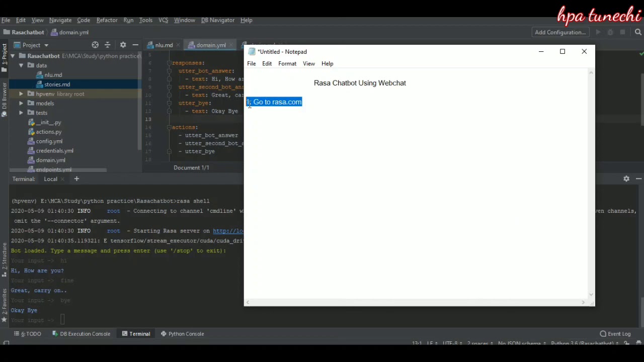Open the DB Execution Console tool window
Viewport: 644px width, 362px height.
[81, 334]
